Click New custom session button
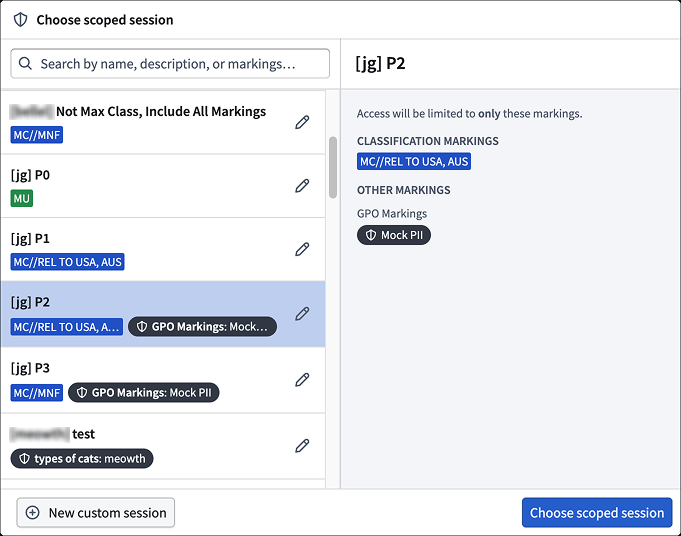The height and width of the screenshot is (536, 681). (x=96, y=513)
